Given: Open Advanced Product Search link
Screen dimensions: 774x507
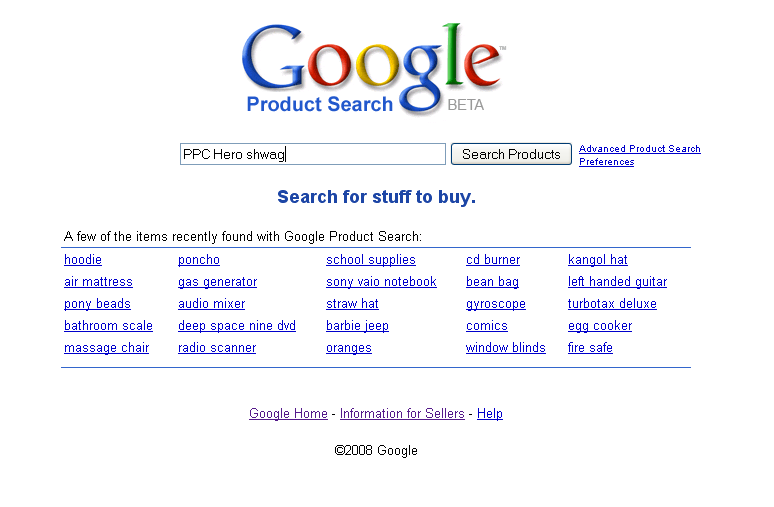Looking at the screenshot, I should [x=639, y=149].
